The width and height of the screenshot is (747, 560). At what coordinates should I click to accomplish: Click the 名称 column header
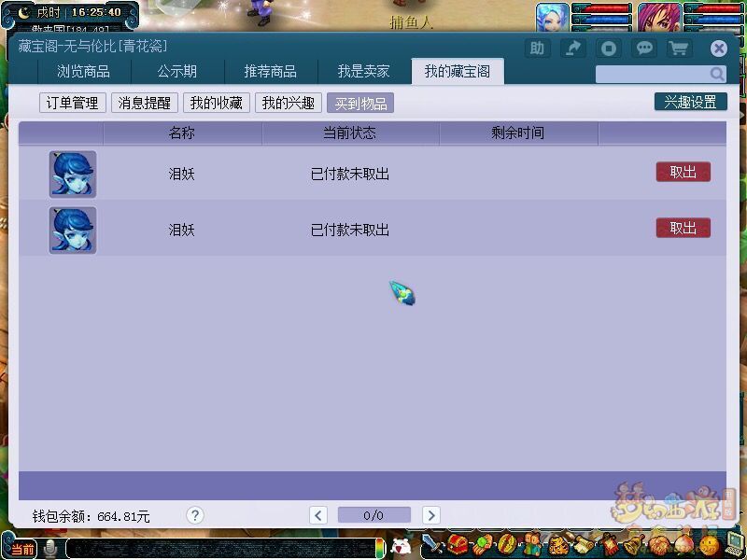[x=182, y=133]
